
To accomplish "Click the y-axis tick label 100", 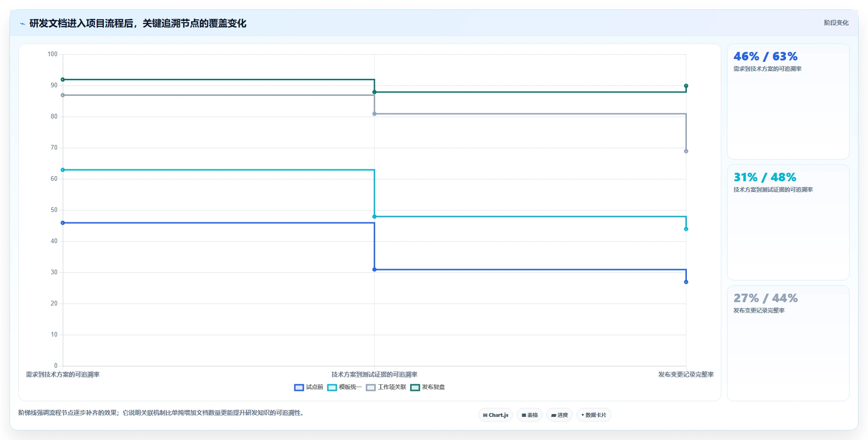I will click(x=52, y=54).
